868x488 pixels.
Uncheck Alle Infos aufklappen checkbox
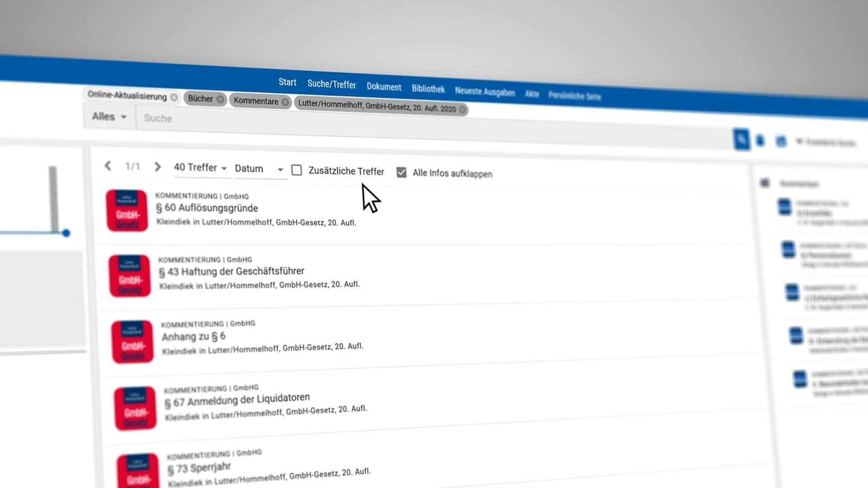[401, 172]
